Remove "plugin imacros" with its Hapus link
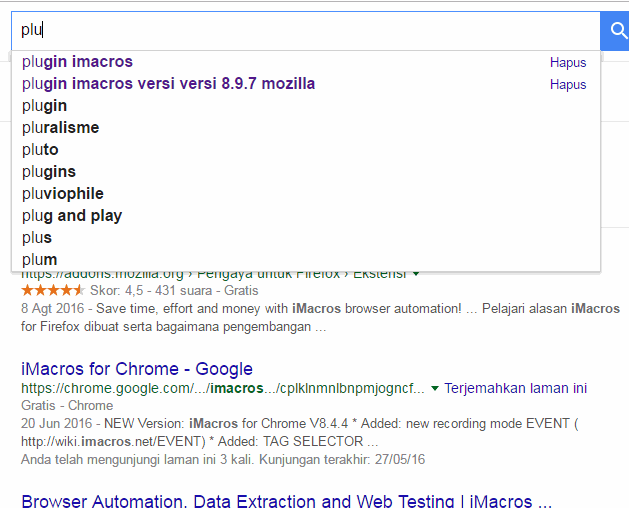This screenshot has height=508, width=629. 568,63
